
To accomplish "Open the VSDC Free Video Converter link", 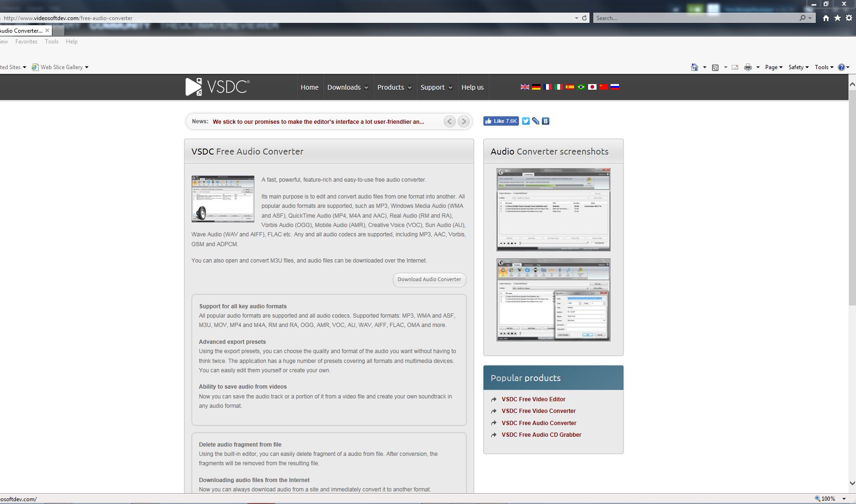I will click(x=539, y=411).
